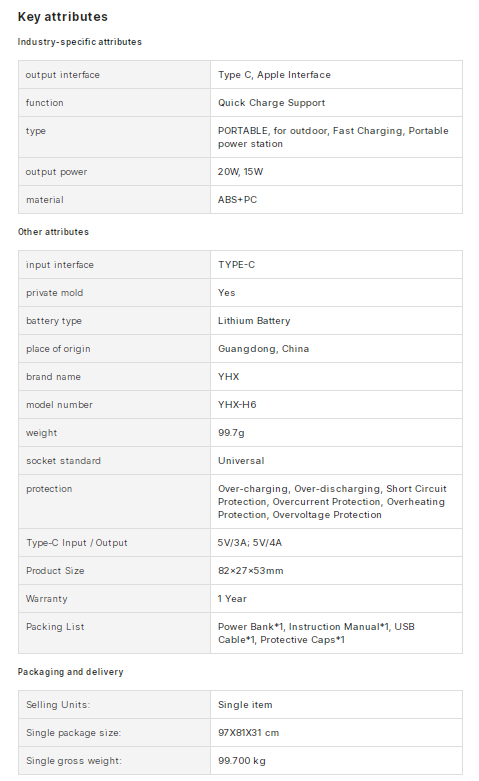
Task: Click the Key attributes heading
Action: 63,17
